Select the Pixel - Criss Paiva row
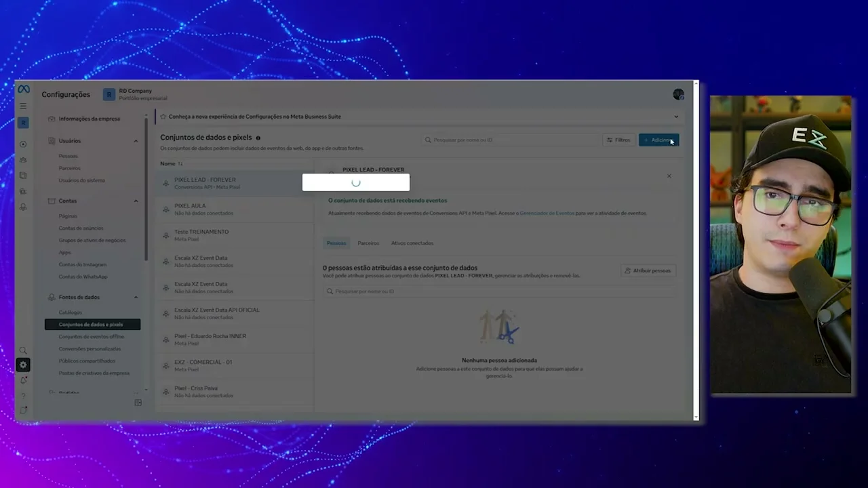 [235, 392]
